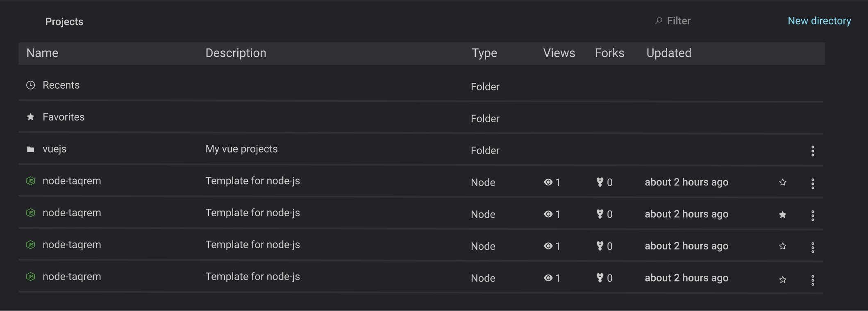
Task: Open the kebab menu on the last node-taqrem row
Action: point(813,279)
